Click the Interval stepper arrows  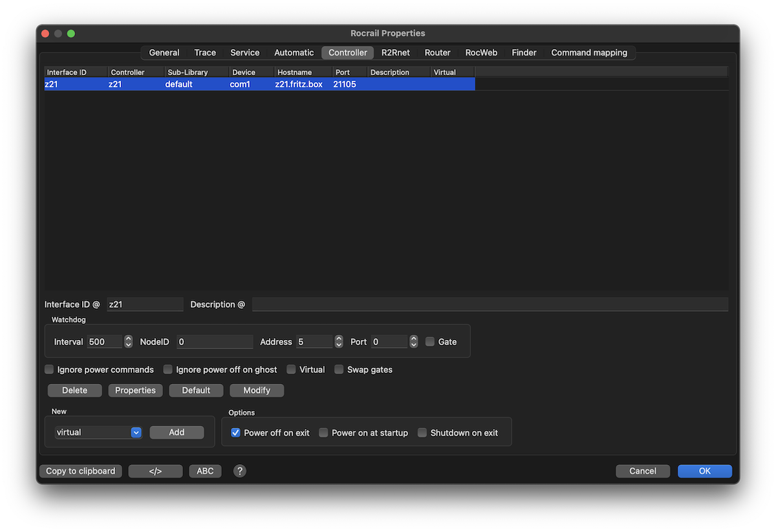pyautogui.click(x=128, y=342)
